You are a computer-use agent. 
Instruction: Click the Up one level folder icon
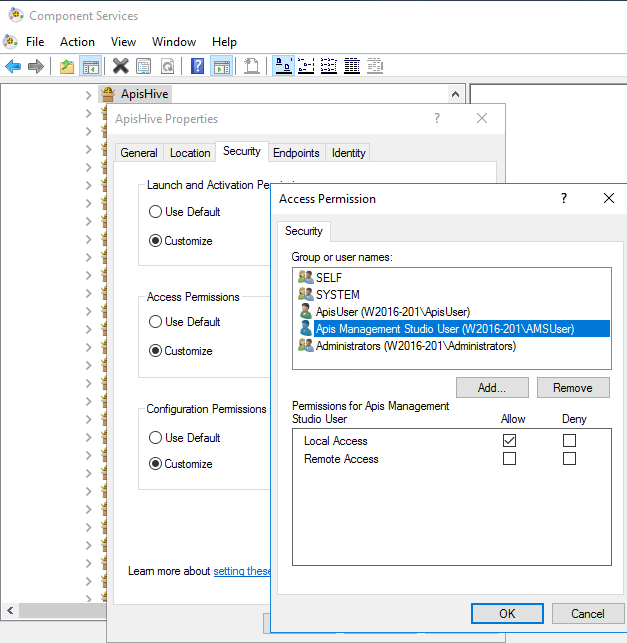coord(66,66)
